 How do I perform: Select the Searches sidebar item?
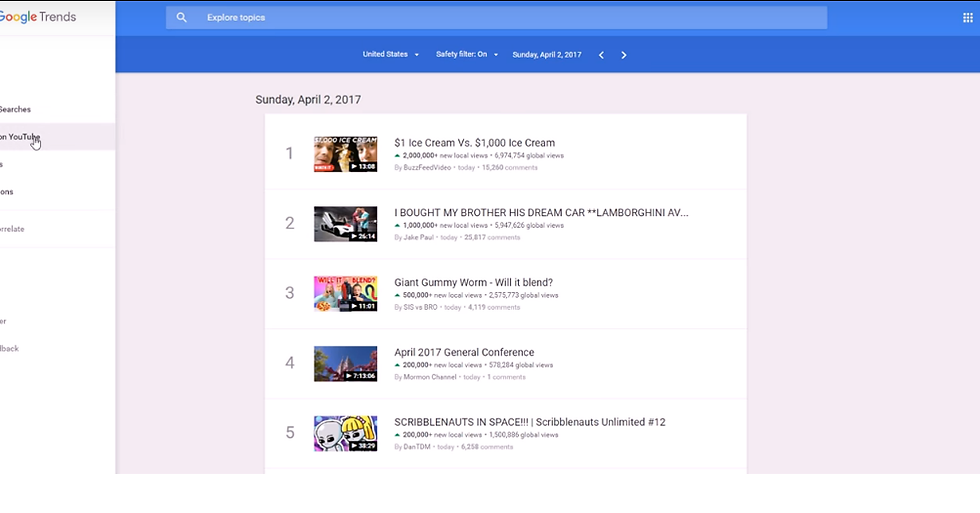click(x=15, y=109)
